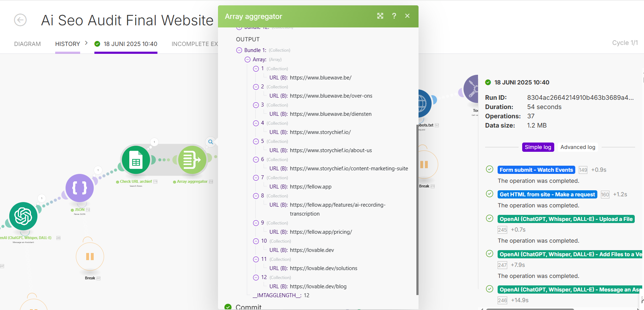
Task: Collapse collection item 2
Action: click(256, 87)
